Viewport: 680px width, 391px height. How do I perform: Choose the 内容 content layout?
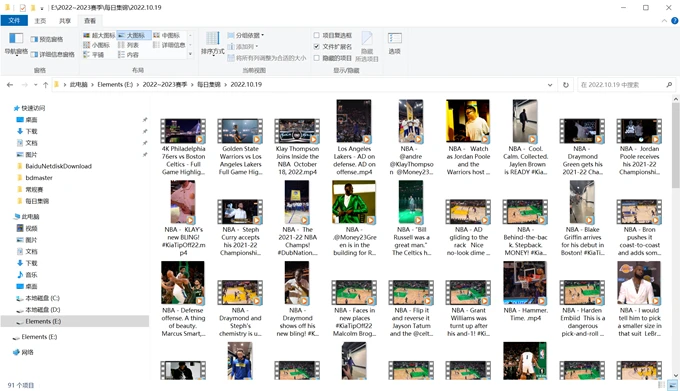(129, 55)
